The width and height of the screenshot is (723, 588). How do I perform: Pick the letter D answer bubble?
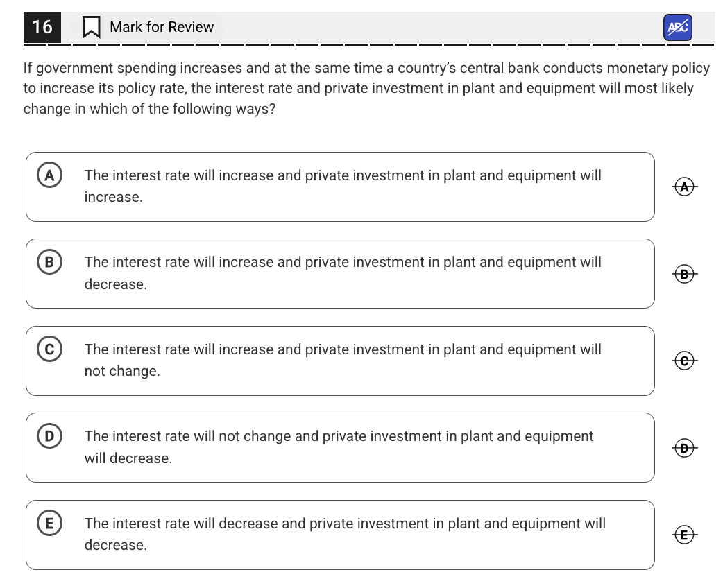pos(49,436)
